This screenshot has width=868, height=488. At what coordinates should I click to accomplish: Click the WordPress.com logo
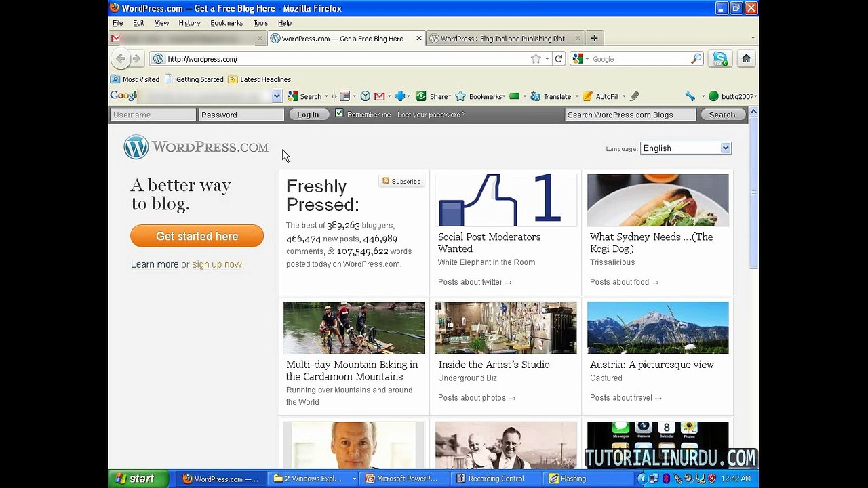(x=196, y=147)
